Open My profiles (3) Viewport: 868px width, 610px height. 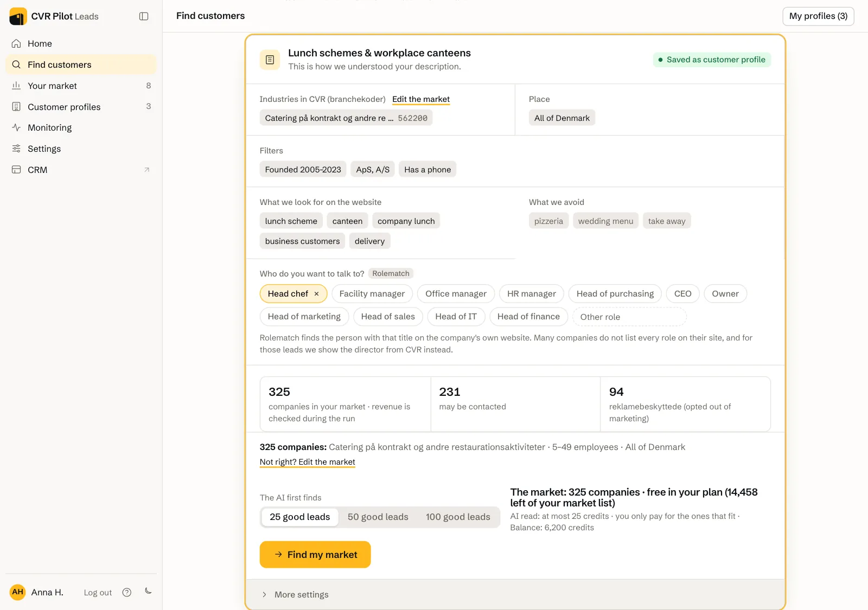[x=818, y=16]
